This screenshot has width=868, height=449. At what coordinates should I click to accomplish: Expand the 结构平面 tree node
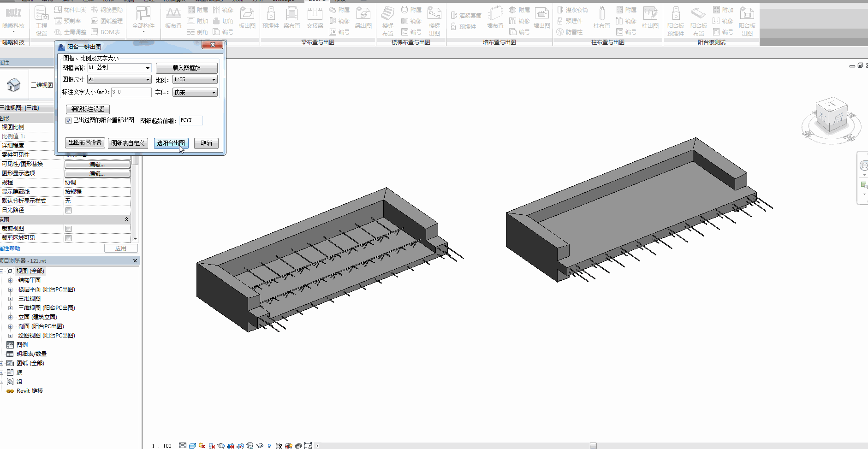10,280
